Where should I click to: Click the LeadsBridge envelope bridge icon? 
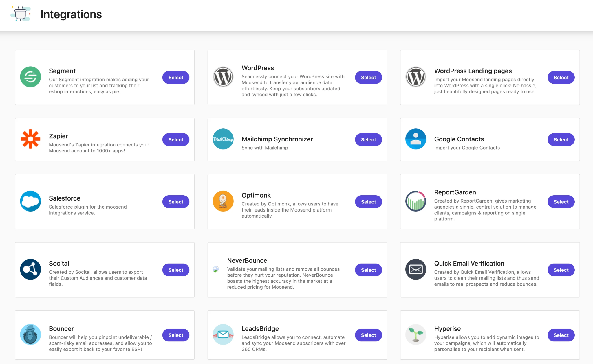(223, 334)
